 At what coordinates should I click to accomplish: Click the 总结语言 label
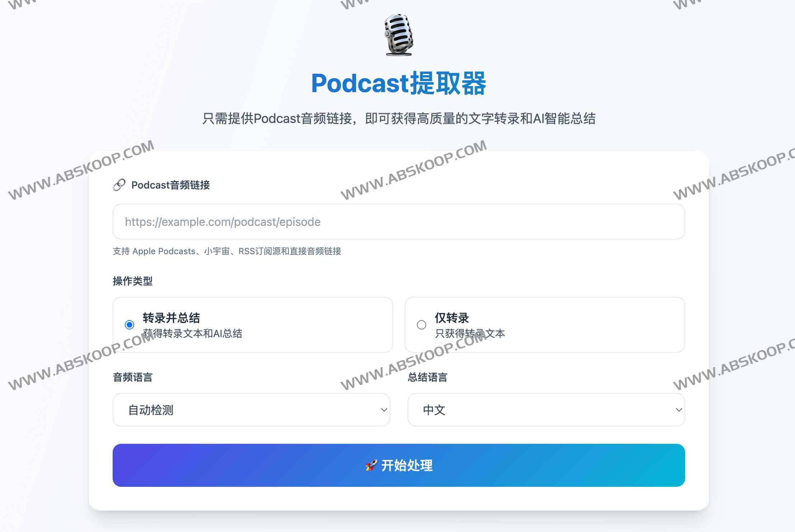coord(427,377)
